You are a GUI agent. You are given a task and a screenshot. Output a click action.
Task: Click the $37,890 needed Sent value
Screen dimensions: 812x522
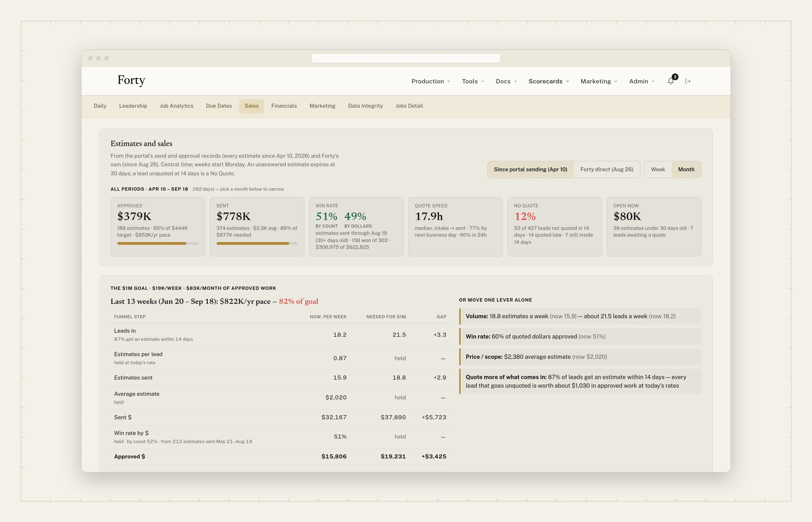(x=393, y=417)
